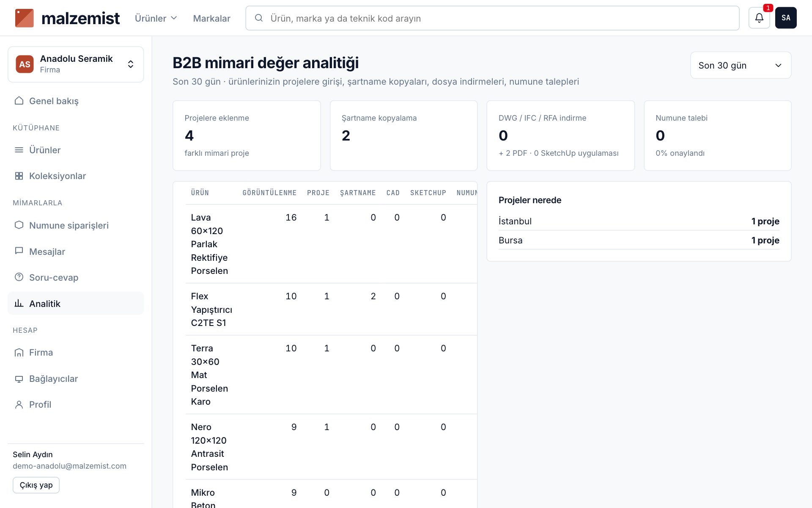Open the notifications bell
This screenshot has height=508, width=812.
pyautogui.click(x=759, y=18)
